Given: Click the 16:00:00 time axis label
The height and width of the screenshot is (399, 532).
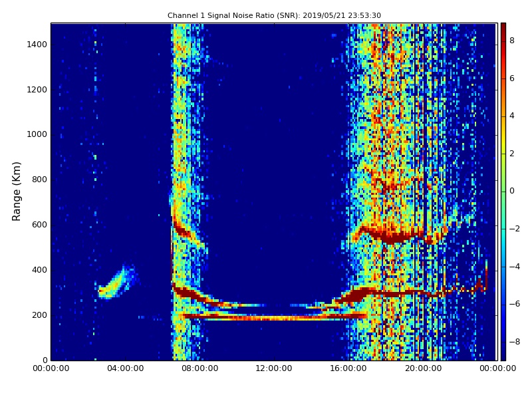Looking at the screenshot, I should (348, 368).
